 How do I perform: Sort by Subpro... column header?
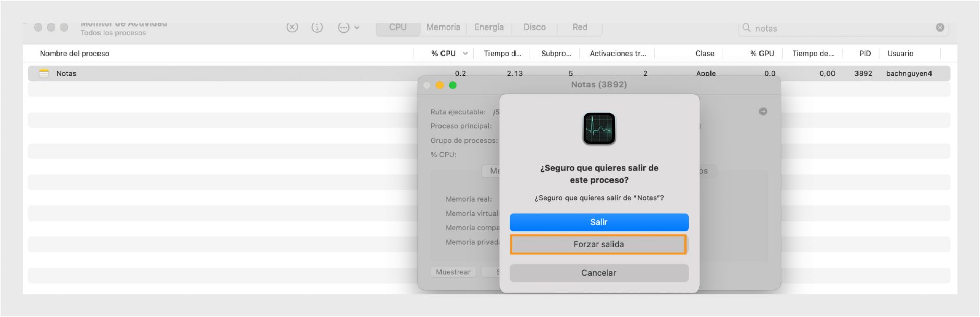pos(556,54)
